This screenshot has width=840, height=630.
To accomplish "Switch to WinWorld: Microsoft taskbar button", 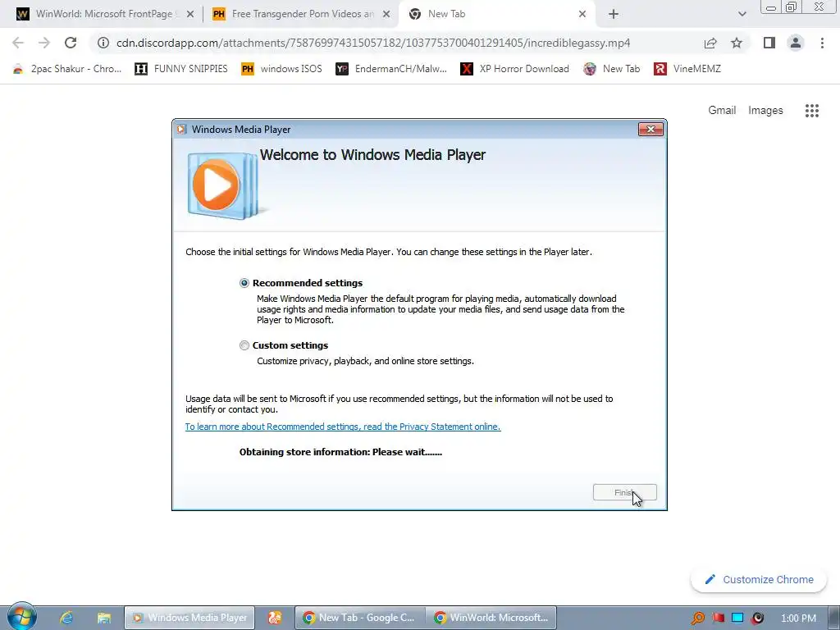I will click(491, 618).
